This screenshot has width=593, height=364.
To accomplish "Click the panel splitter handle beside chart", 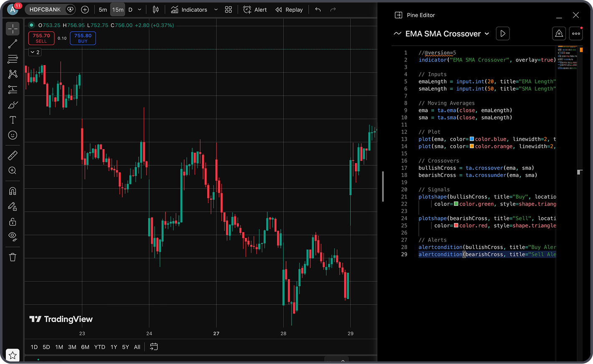I will point(383,187).
